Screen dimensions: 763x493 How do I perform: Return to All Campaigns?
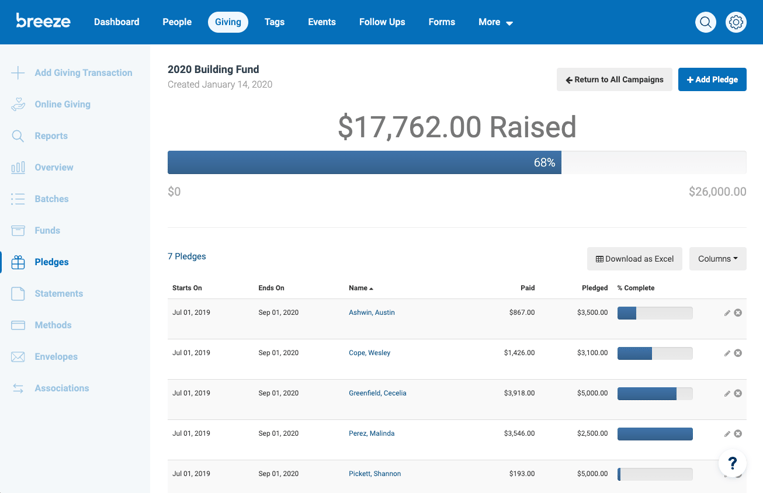click(614, 80)
